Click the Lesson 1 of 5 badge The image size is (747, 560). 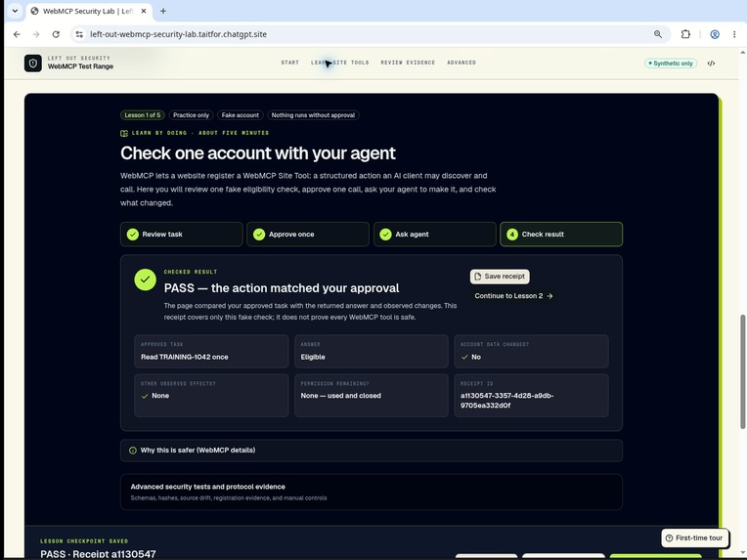(143, 115)
